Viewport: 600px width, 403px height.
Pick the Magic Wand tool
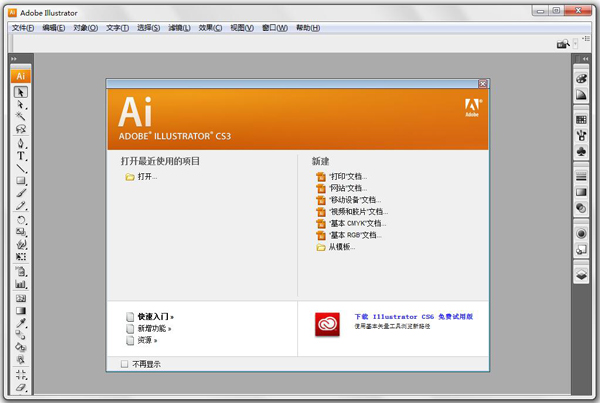click(x=21, y=116)
